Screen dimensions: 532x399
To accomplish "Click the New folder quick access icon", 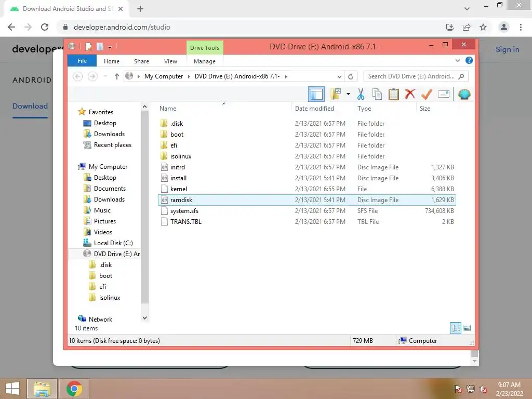I will point(100,46).
